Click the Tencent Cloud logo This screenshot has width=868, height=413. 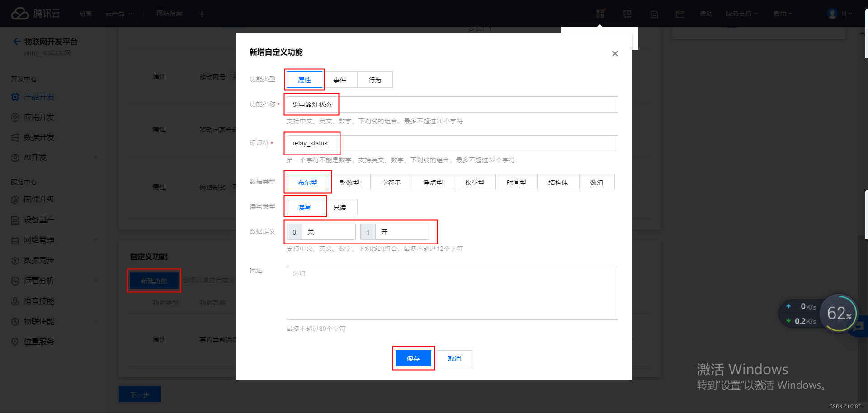tap(35, 14)
